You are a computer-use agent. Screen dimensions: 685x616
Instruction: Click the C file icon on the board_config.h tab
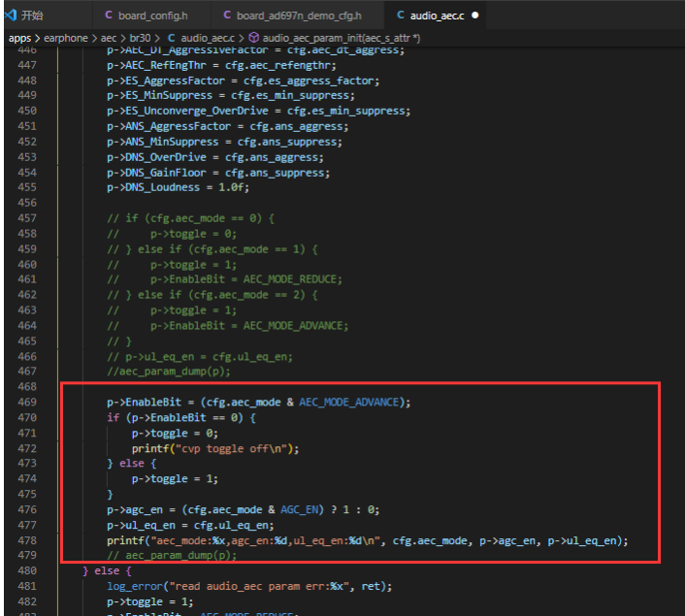[109, 16]
